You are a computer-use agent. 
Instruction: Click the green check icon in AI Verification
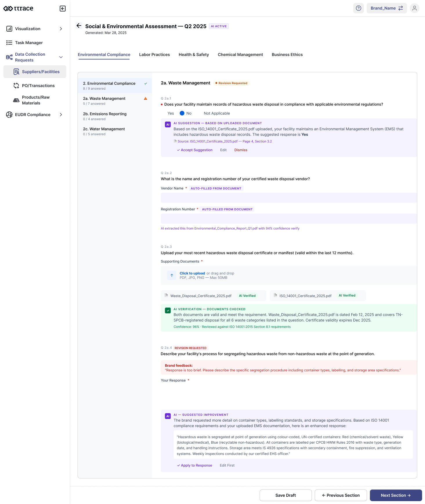tap(168, 310)
